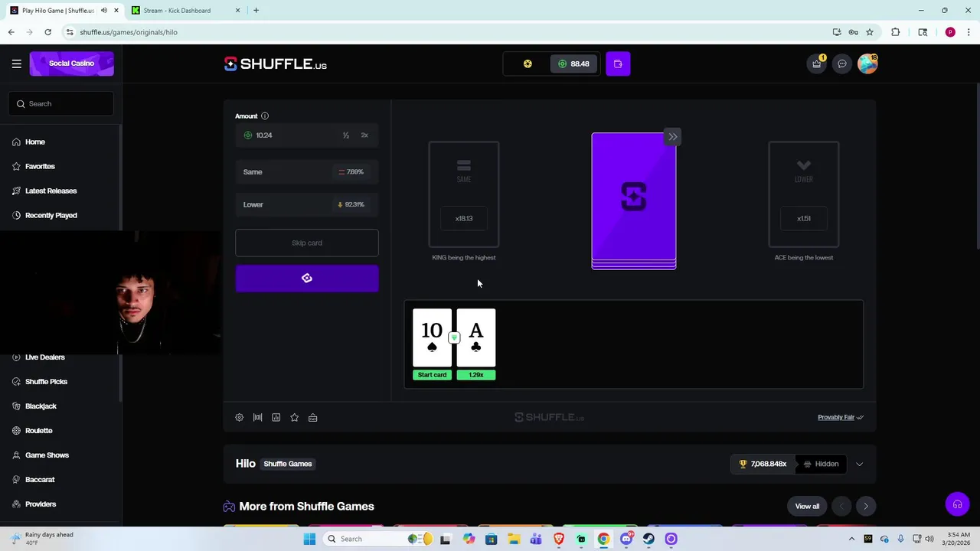The height and width of the screenshot is (551, 980).
Task: Open Recently Played in sidebar
Action: click(51, 215)
